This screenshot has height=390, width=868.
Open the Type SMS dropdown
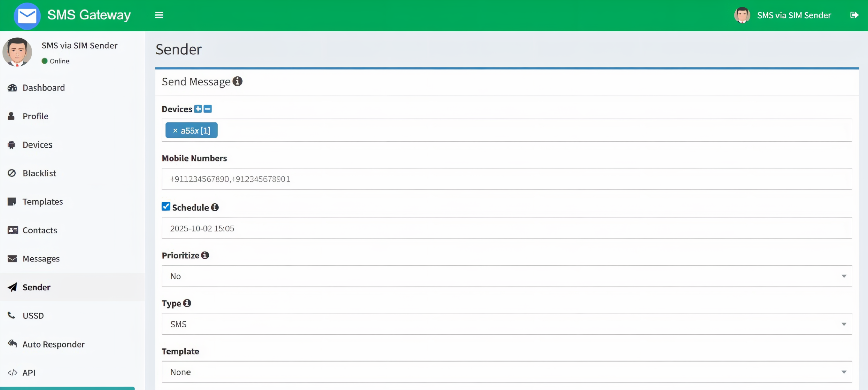point(507,324)
